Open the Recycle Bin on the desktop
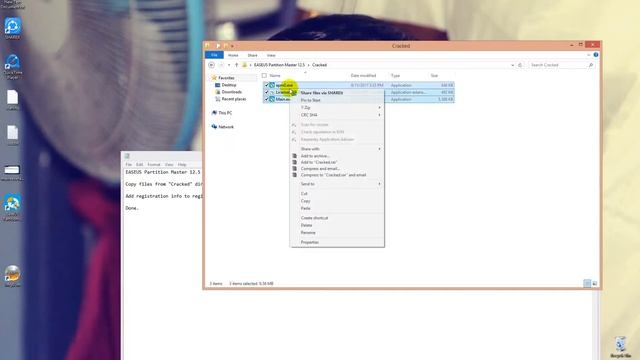The width and height of the screenshot is (640, 360). [621, 347]
